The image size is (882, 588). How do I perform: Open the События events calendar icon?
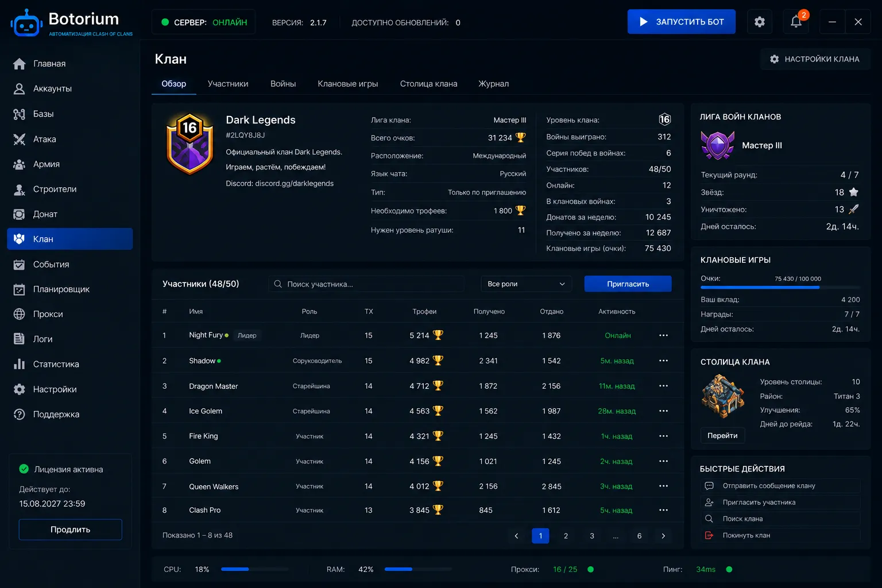19,264
